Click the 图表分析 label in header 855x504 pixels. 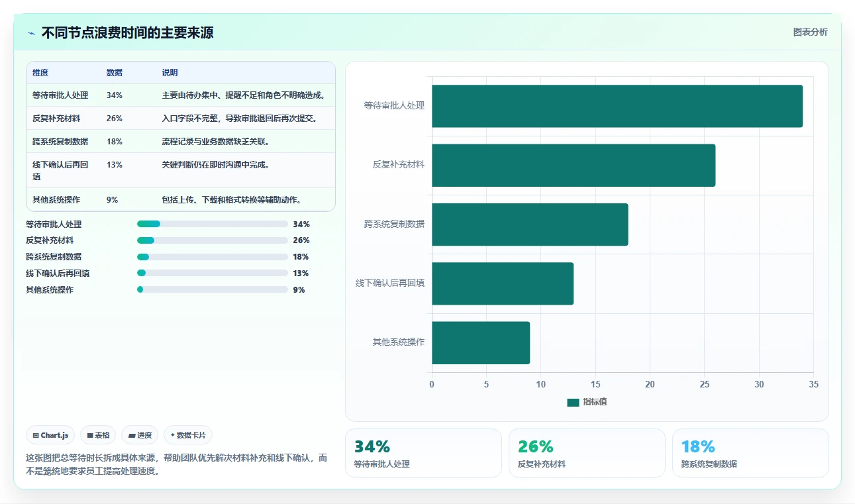click(810, 32)
